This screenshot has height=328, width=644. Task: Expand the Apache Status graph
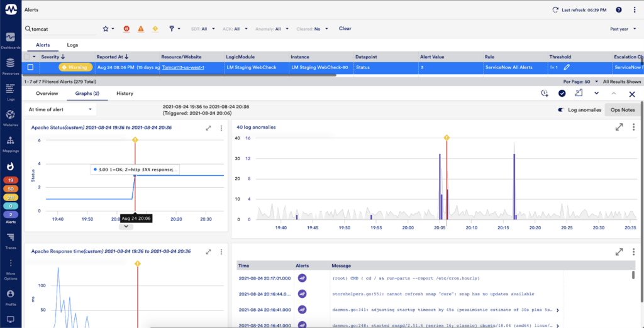click(209, 128)
